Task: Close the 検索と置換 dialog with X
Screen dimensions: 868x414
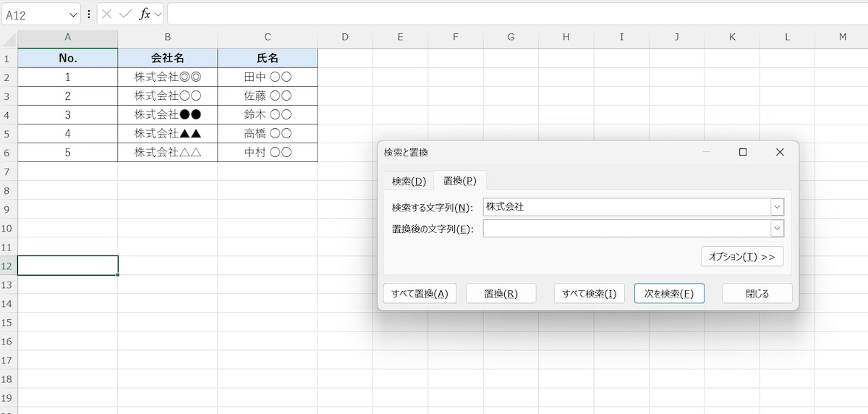Action: [x=779, y=152]
